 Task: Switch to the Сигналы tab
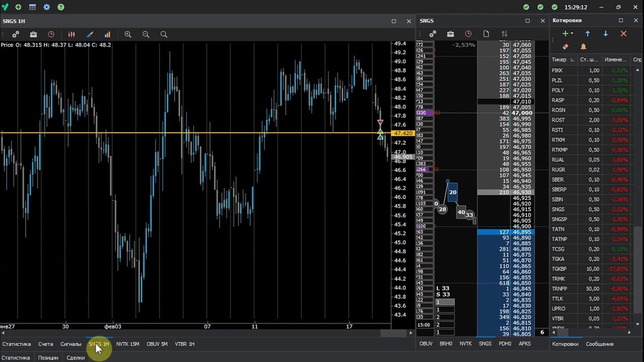click(x=71, y=344)
